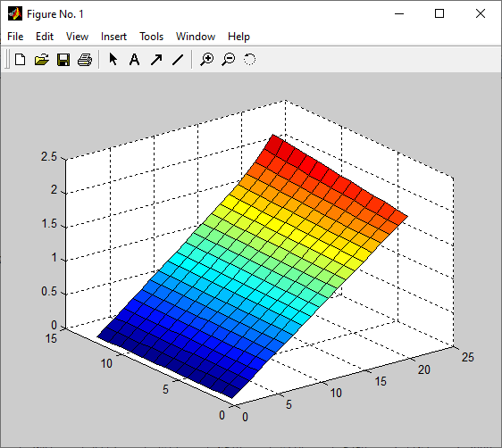Click the MATLAB icon in title bar
Screen dimensions: 502x448
15,13
